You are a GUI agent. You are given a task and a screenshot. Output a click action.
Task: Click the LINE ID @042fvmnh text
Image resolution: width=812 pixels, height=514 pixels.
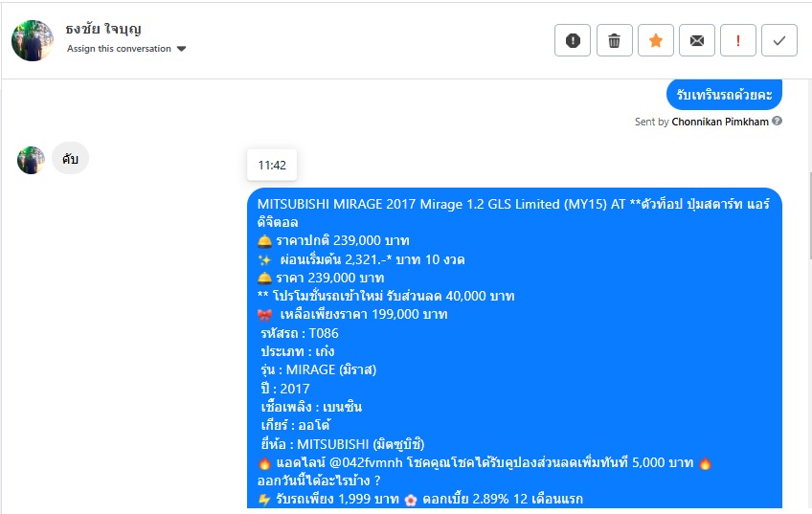coord(366,462)
